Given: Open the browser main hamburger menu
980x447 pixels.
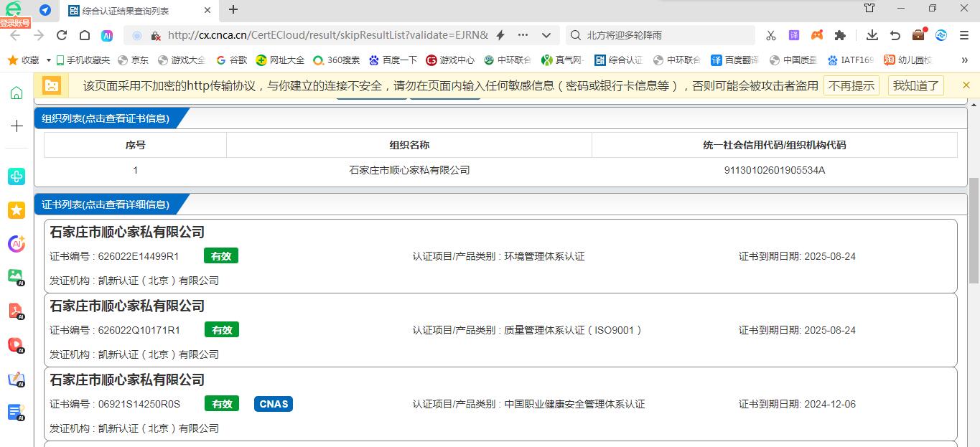Looking at the screenshot, I should click(964, 35).
